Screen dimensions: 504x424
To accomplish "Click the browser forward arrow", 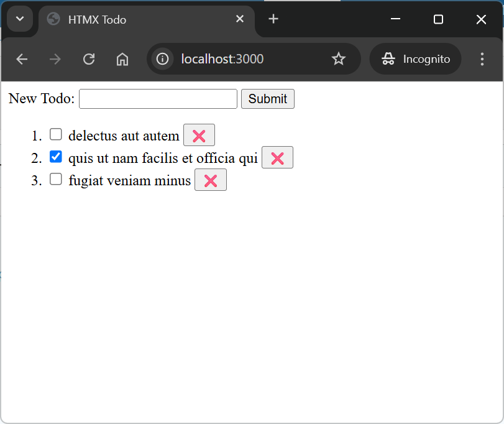I will [x=55, y=59].
